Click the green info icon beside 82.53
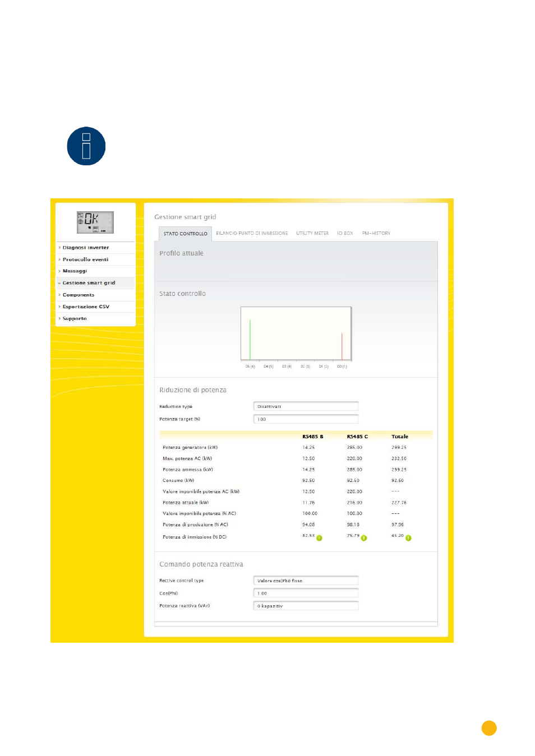 [319, 538]
